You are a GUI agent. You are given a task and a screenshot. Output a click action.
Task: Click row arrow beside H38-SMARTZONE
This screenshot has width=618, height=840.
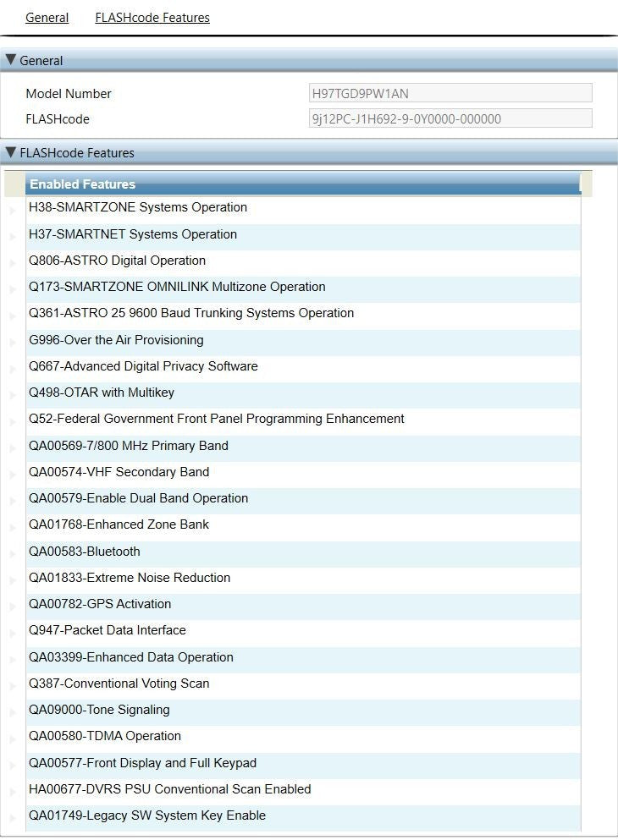click(13, 210)
